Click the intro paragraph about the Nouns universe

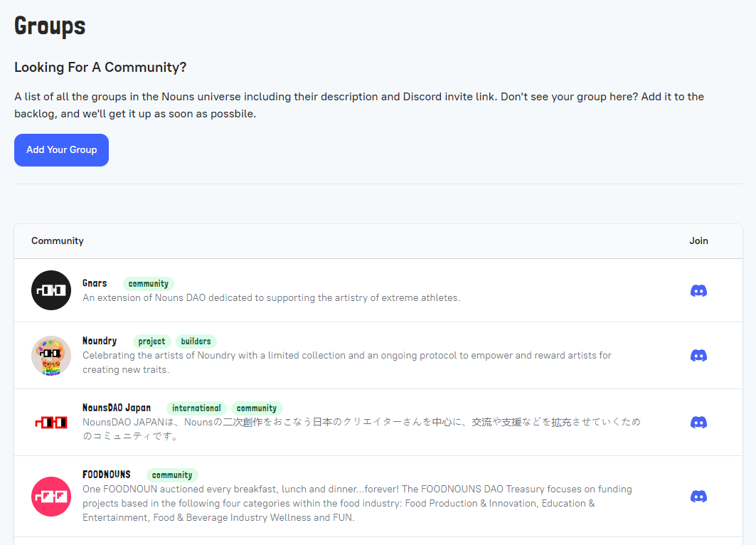coord(359,105)
